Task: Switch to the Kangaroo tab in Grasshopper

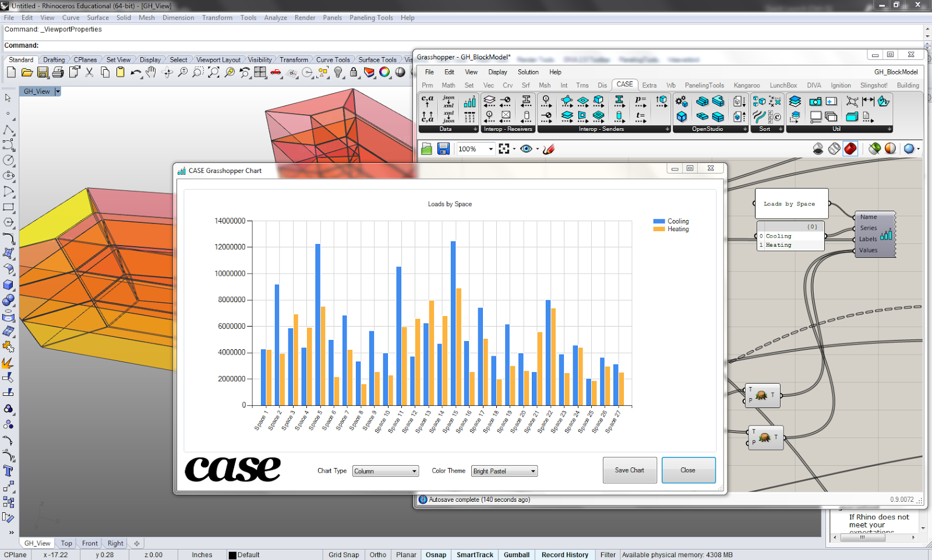Action: (x=747, y=85)
